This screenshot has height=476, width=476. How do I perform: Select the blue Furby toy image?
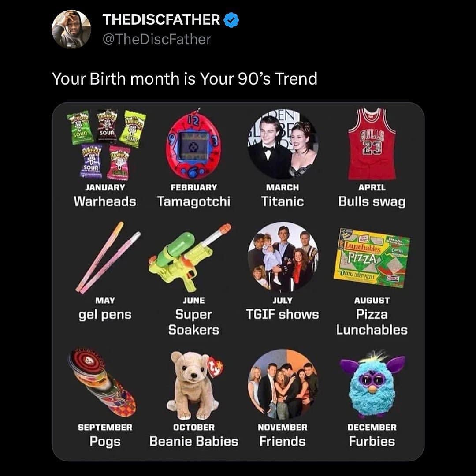pos(372,384)
